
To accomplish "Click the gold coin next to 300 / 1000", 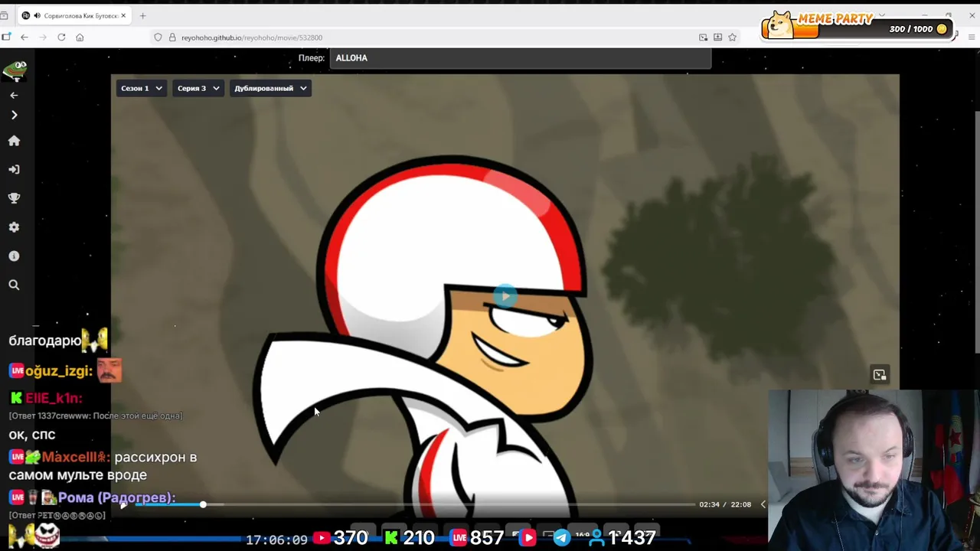I will [942, 29].
